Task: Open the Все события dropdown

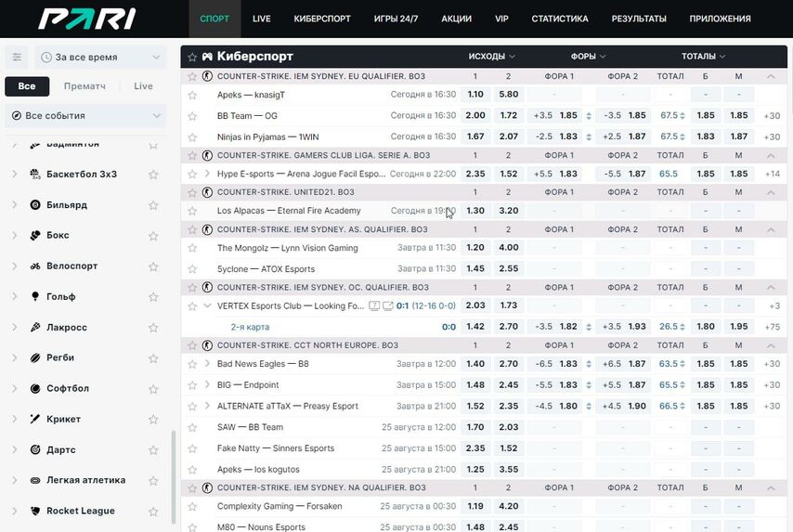Action: click(85, 116)
